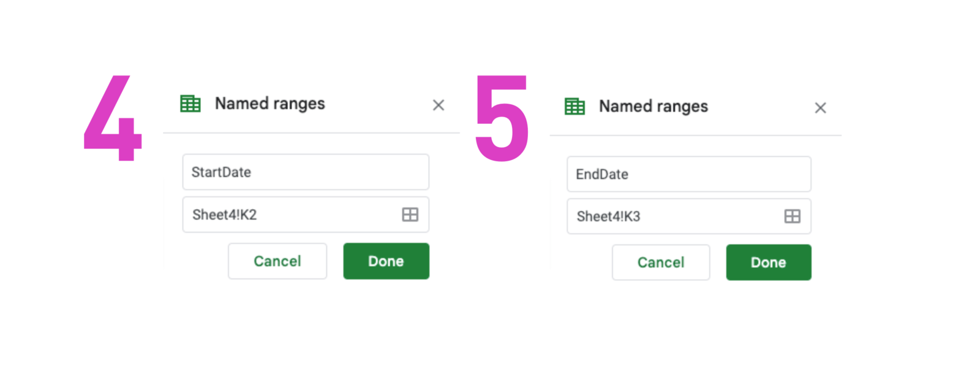Close the Named ranges dialog in step 5
Viewport: 980px width, 390px height.
(x=821, y=107)
